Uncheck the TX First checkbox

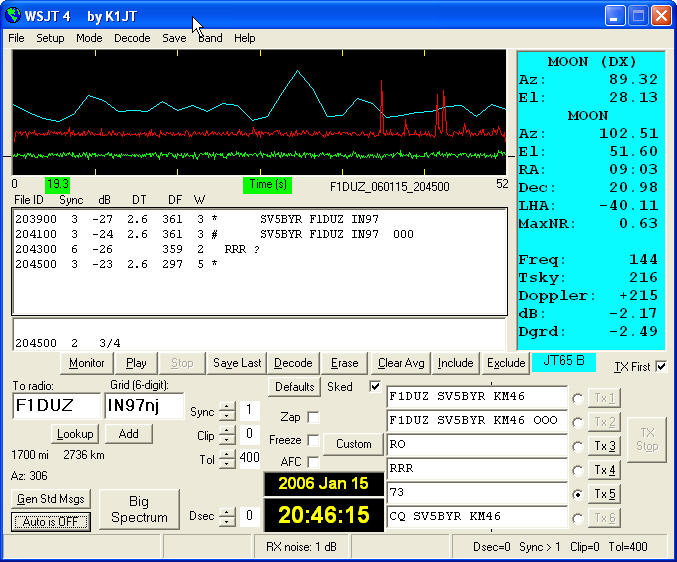tap(660, 367)
